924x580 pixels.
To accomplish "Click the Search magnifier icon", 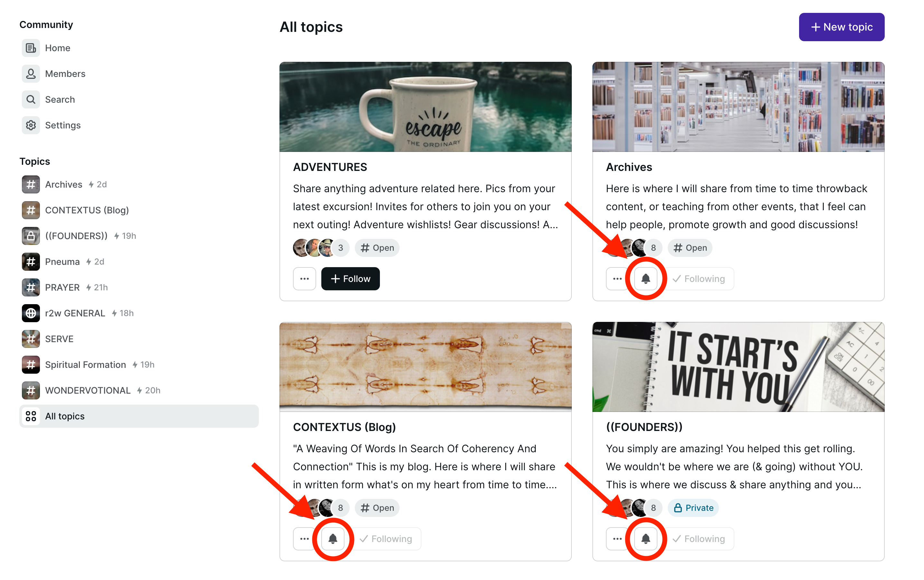I will (31, 99).
